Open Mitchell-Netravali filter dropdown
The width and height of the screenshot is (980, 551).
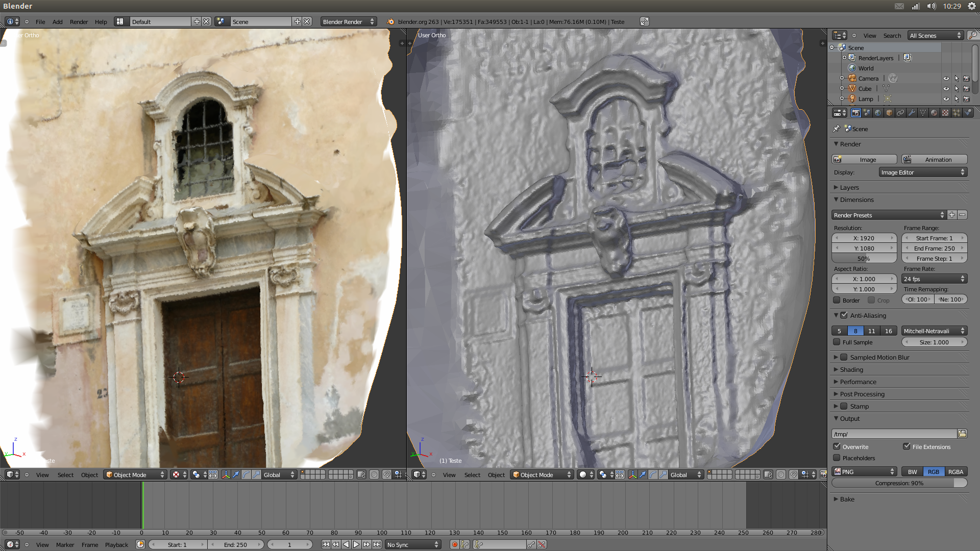[934, 331]
